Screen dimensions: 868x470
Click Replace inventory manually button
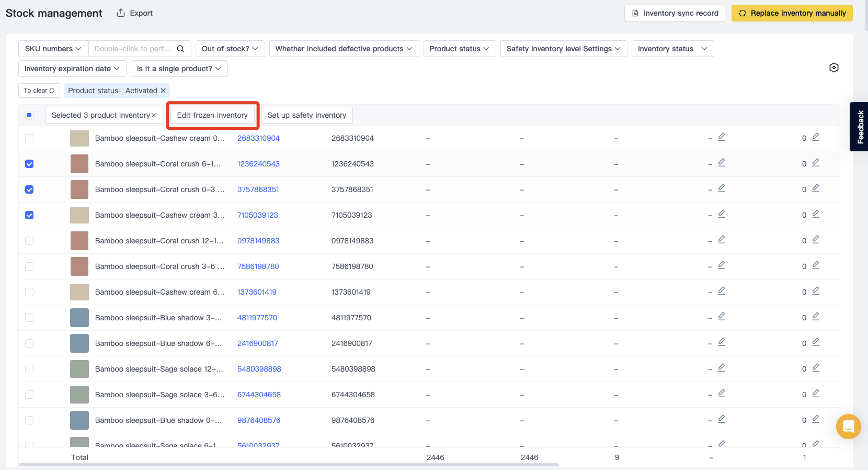[792, 13]
